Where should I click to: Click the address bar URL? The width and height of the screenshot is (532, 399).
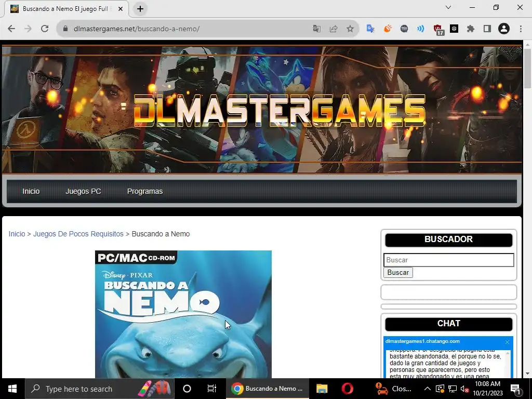pos(137,29)
